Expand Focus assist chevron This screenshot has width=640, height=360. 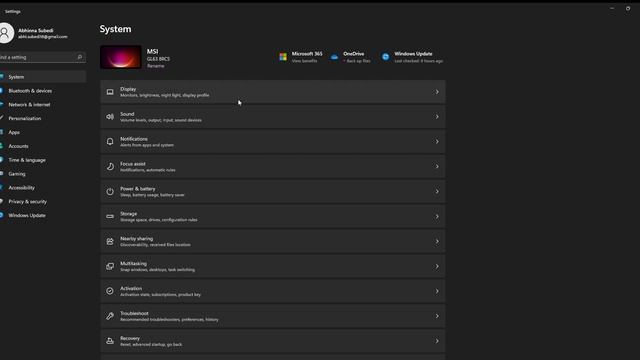[437, 167]
